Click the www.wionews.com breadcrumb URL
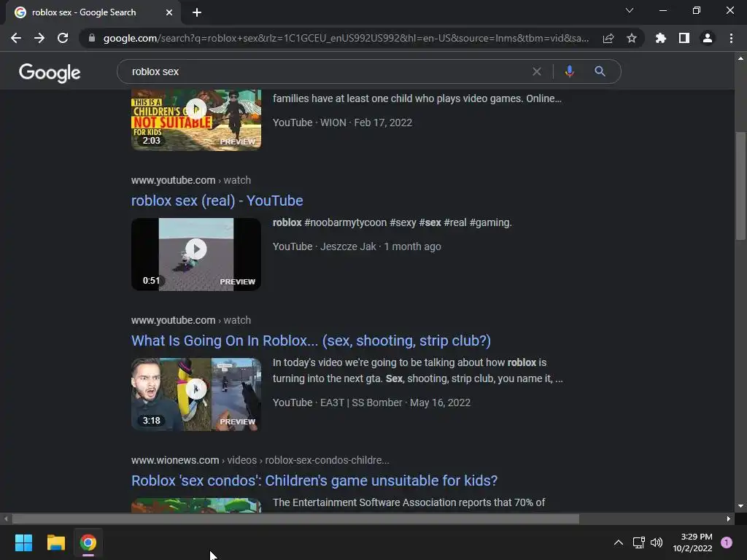 coord(260,460)
